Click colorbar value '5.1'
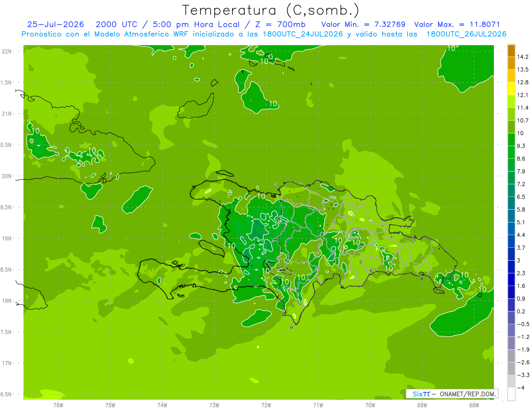532x411 pixels. tap(521, 222)
